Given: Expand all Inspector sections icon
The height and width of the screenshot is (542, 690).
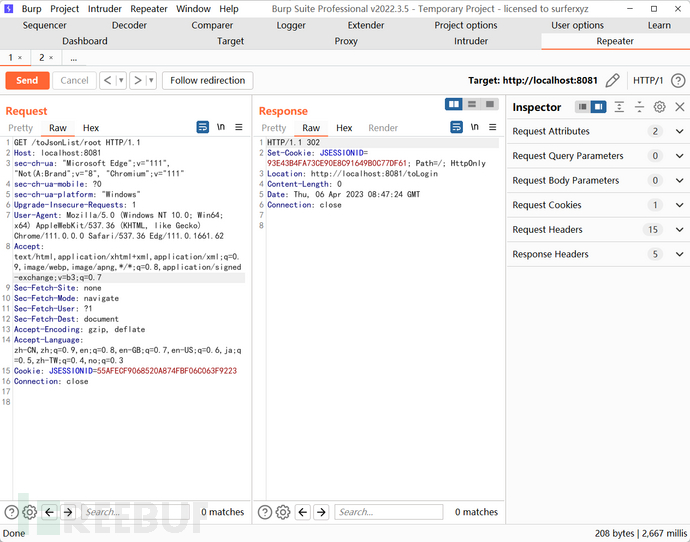Looking at the screenshot, I should 619,107.
